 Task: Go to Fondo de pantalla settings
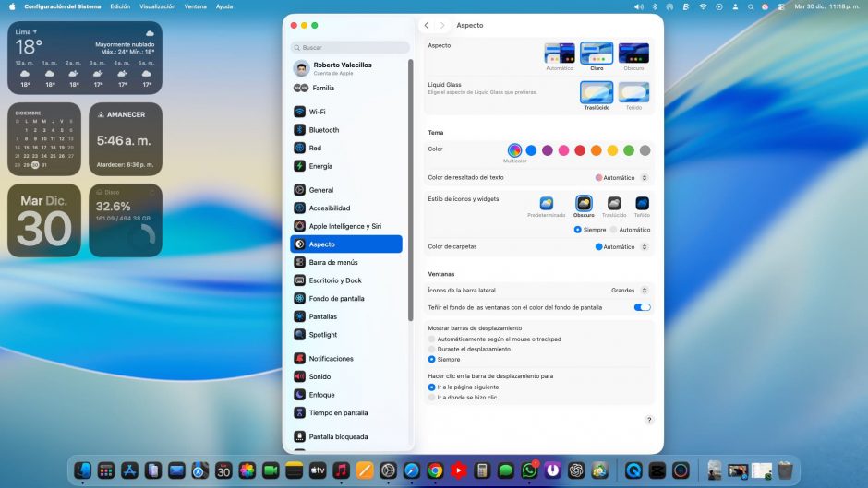click(x=336, y=299)
